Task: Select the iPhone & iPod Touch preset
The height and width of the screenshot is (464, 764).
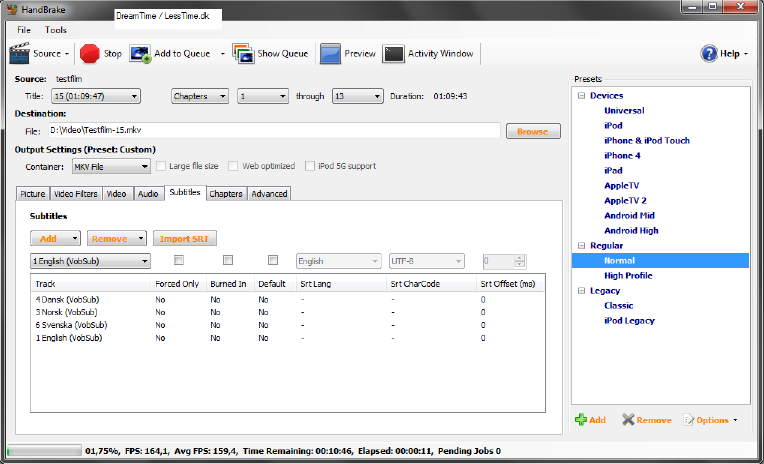Action: point(647,141)
